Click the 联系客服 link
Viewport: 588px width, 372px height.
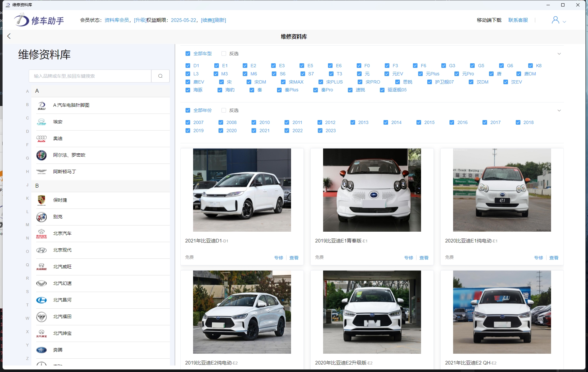518,20
